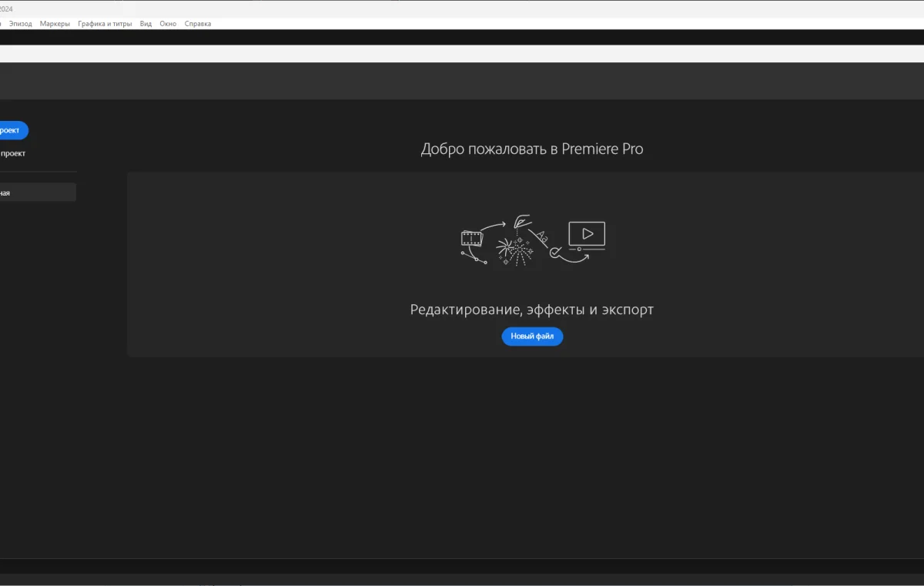Open the Вид menu

[x=146, y=24]
